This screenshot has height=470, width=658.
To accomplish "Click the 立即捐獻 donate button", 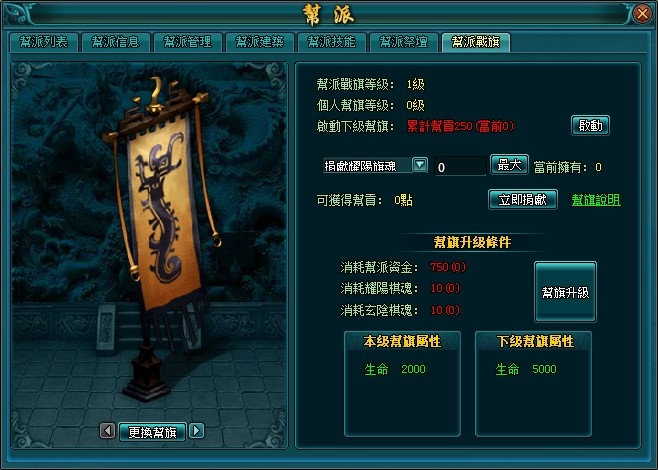I will click(523, 200).
